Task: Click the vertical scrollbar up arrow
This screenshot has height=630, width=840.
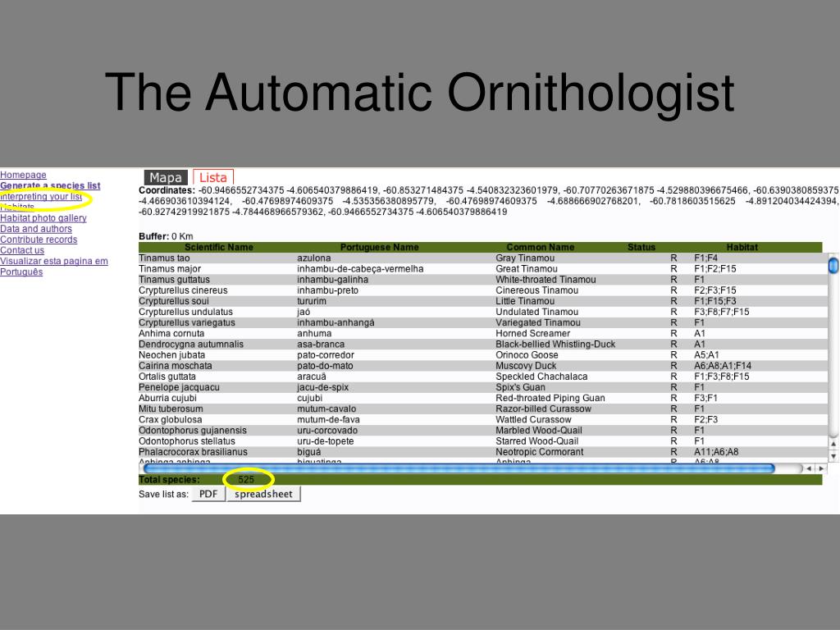Action: pyautogui.click(x=833, y=444)
